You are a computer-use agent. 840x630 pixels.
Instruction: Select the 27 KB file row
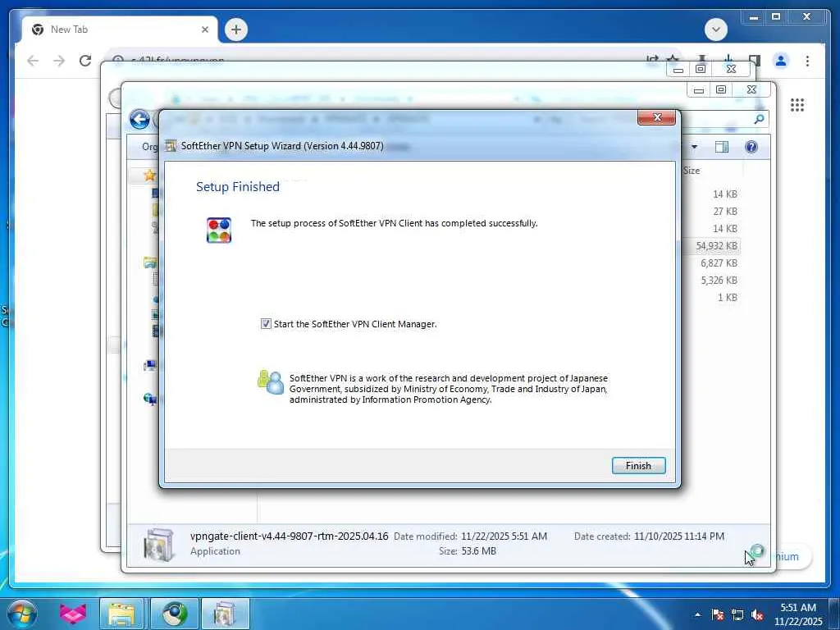coord(725,211)
